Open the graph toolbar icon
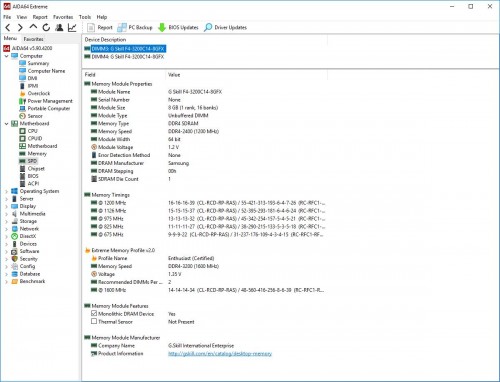 point(72,28)
